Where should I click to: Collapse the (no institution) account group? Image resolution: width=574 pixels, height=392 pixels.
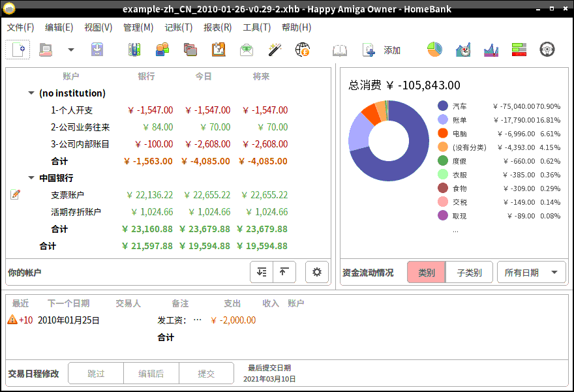(x=31, y=93)
